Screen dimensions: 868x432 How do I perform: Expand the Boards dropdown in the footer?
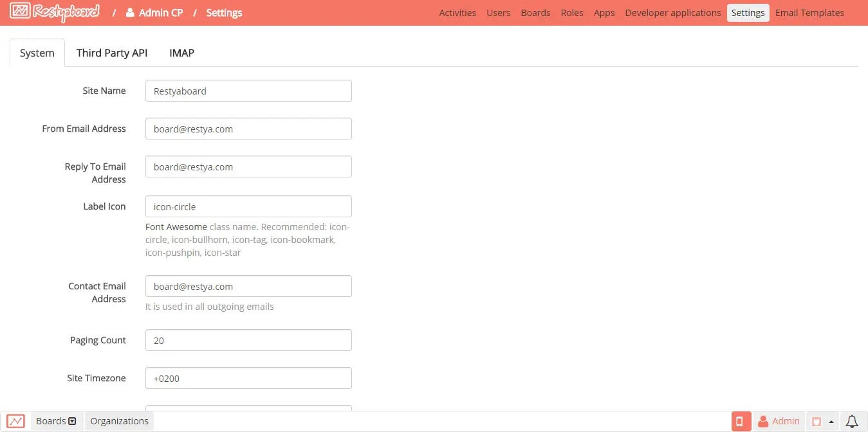coord(57,421)
